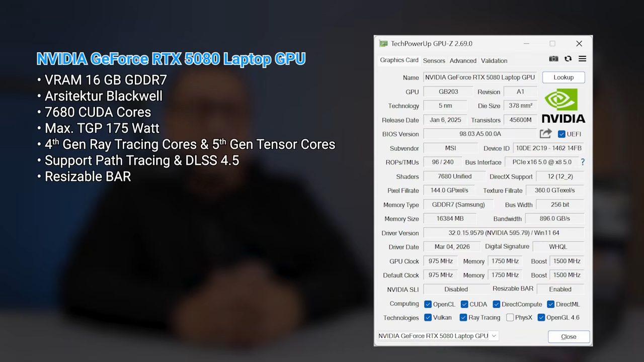Click the Bus Interface field PCIe x16 5.0
This screenshot has height=362, width=644.
tap(542, 162)
